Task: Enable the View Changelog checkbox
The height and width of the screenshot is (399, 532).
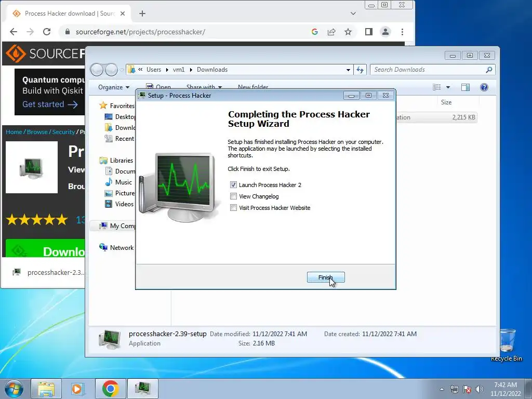Action: pos(233,196)
